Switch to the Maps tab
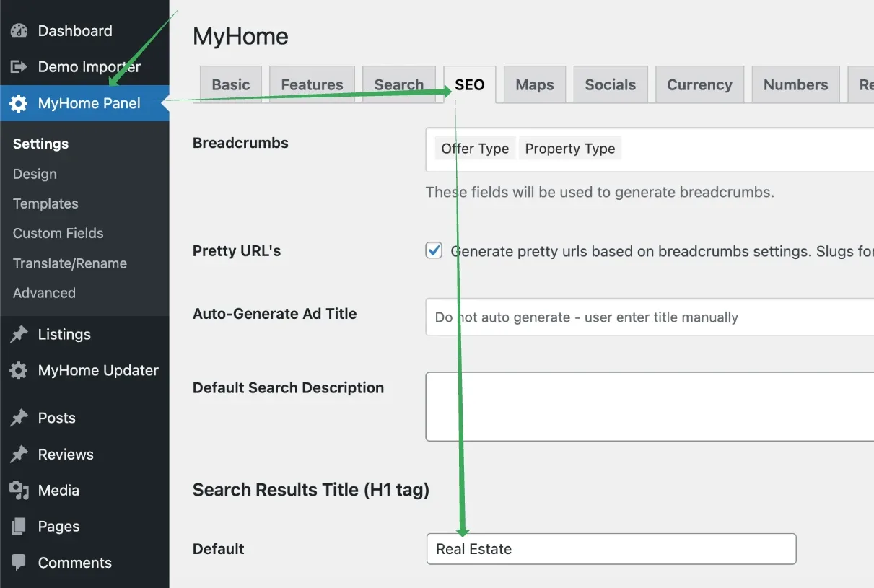 535,84
